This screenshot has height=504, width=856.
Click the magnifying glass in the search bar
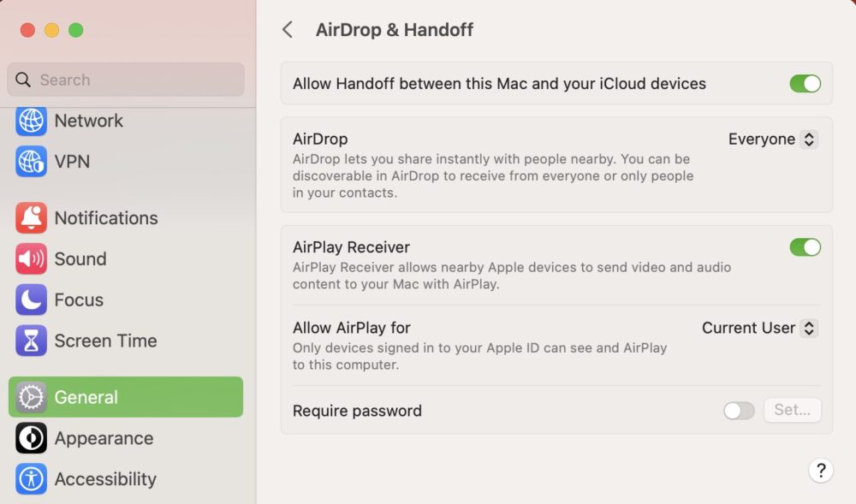click(23, 79)
